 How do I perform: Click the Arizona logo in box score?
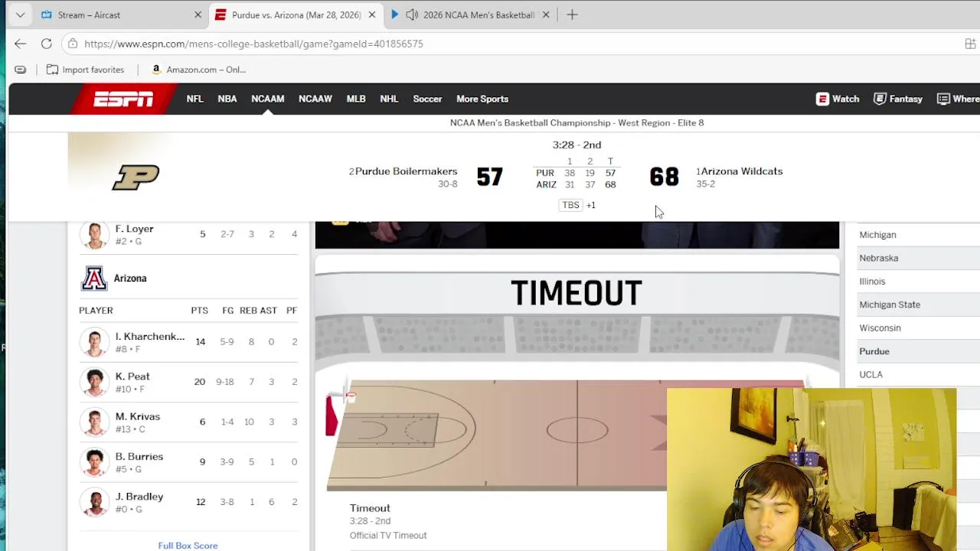94,279
